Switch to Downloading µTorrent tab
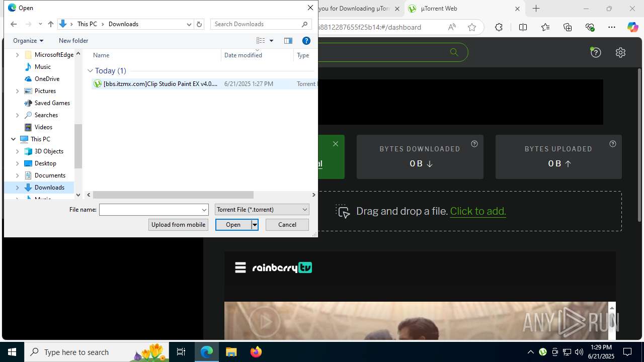 tap(355, 9)
